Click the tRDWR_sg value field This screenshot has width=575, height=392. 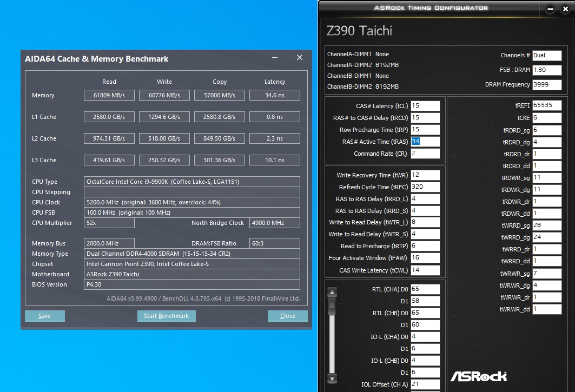[547, 178]
